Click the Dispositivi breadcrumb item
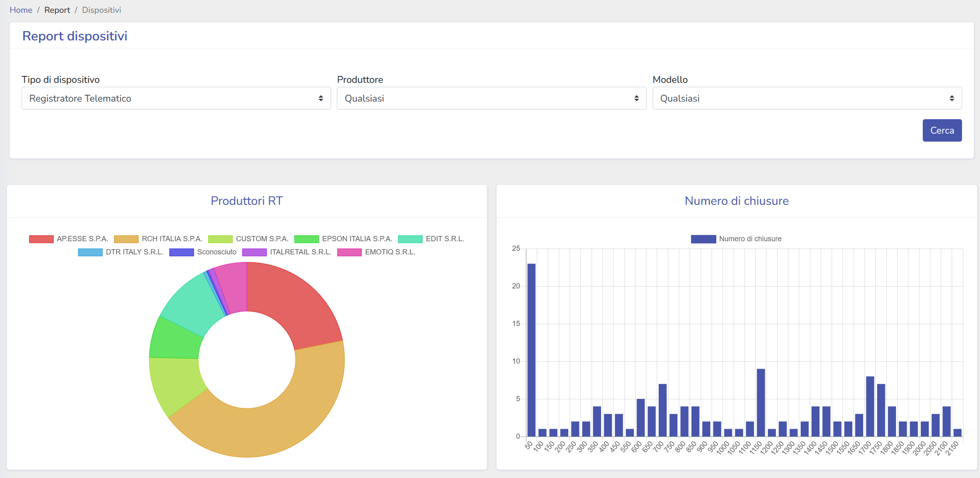Image resolution: width=980 pixels, height=478 pixels. (x=101, y=10)
